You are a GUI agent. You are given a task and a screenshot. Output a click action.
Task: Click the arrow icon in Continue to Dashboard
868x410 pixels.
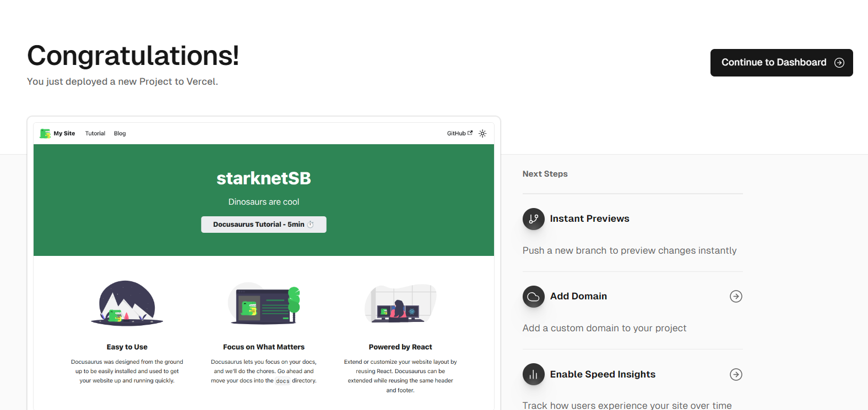point(839,63)
